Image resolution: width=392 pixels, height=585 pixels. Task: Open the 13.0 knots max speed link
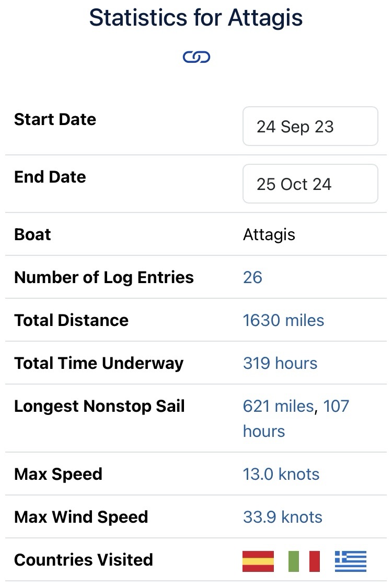point(281,474)
